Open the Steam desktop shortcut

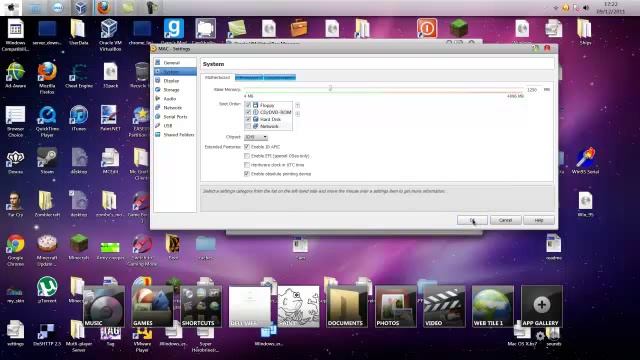(47, 161)
